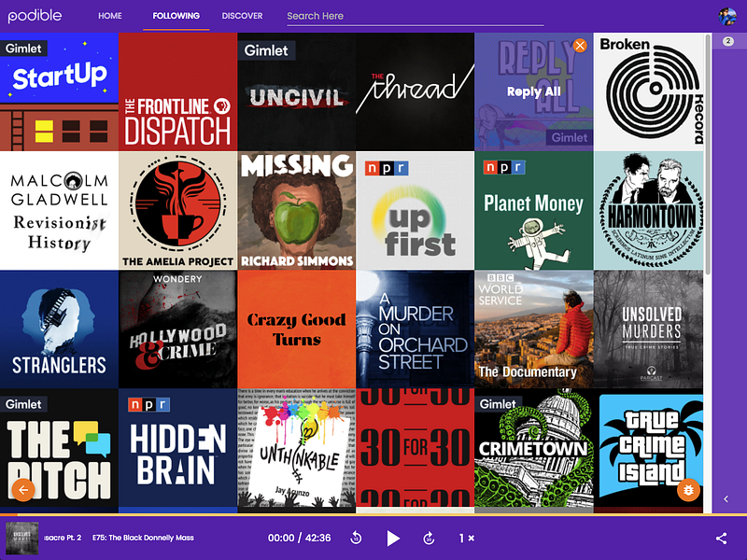Open the Planet Money podcast
The height and width of the screenshot is (560, 747).
pos(533,211)
